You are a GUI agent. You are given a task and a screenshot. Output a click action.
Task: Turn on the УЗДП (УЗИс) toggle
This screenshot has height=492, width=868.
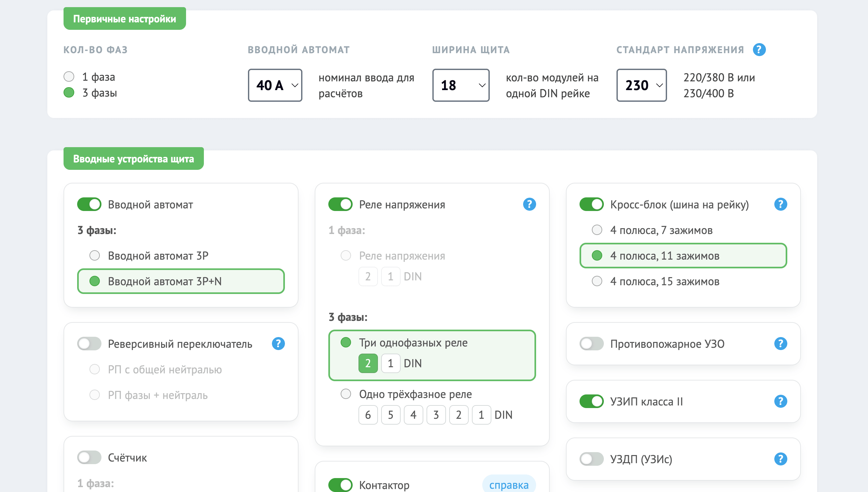click(x=591, y=459)
